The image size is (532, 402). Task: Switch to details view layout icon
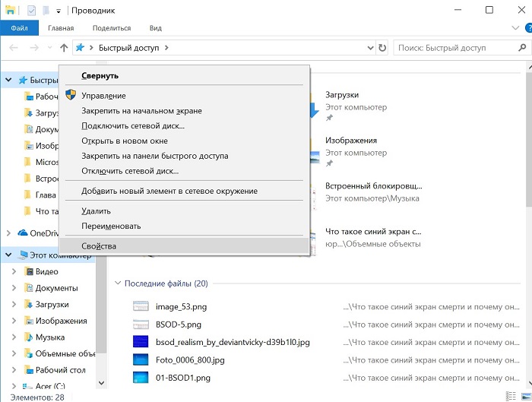(511, 396)
